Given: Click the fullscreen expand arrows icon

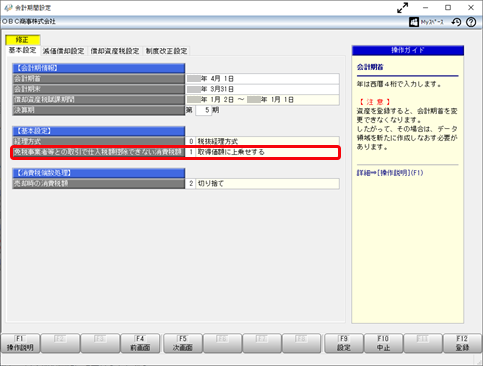Looking at the screenshot, I should (x=403, y=8).
